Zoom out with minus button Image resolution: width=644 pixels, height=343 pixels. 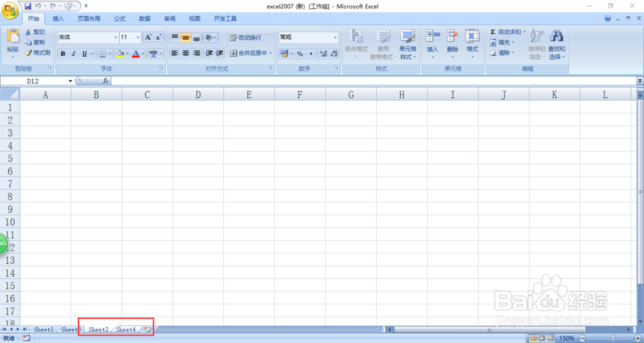(582, 338)
